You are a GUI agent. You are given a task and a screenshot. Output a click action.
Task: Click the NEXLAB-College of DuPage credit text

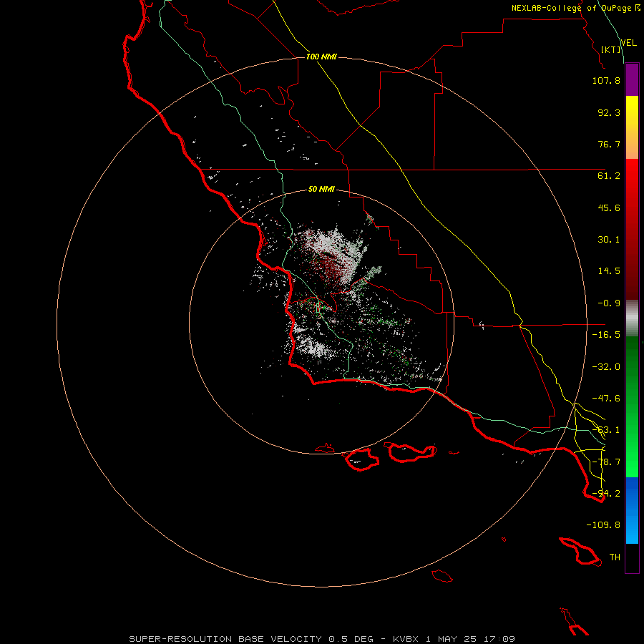coord(571,8)
